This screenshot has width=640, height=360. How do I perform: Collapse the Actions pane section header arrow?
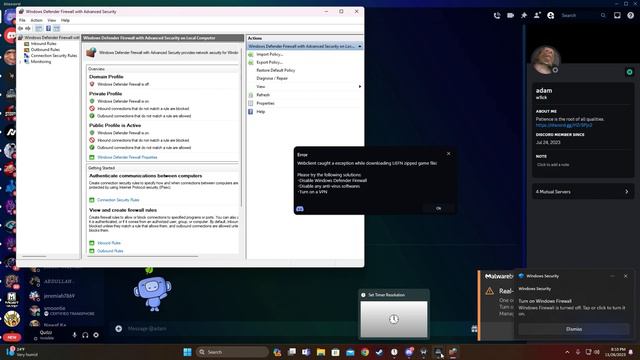click(360, 47)
